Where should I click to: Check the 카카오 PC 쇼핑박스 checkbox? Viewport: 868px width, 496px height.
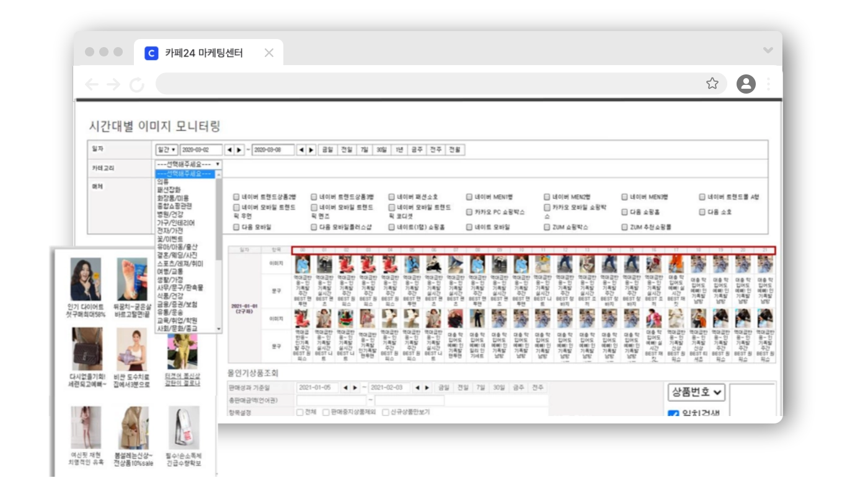point(469,212)
